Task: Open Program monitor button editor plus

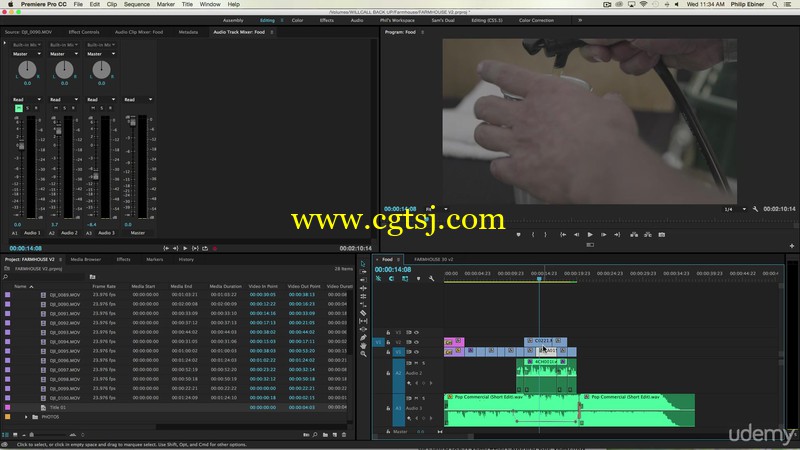Action: tap(792, 246)
